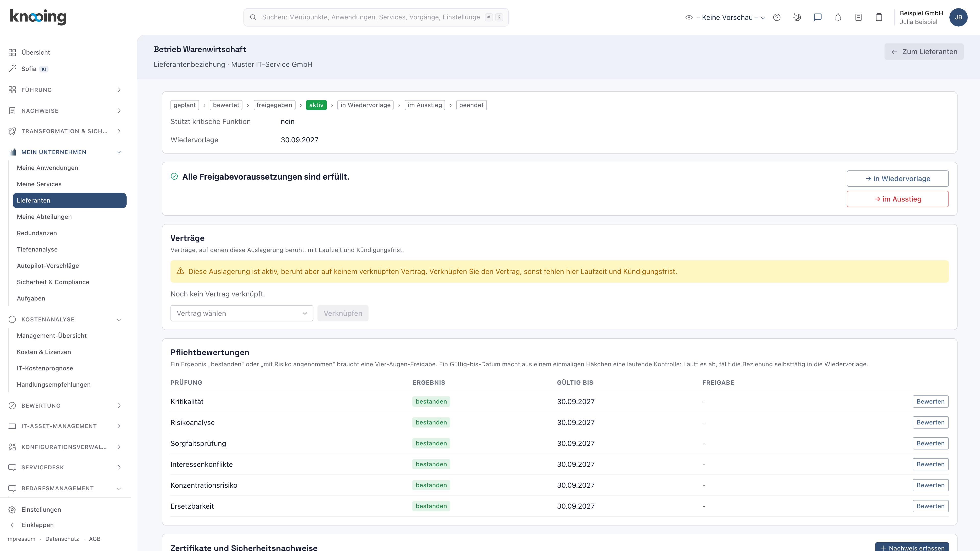This screenshot has width=980, height=551.
Task: Collapse sidebar with Einklappen
Action: pyautogui.click(x=37, y=525)
